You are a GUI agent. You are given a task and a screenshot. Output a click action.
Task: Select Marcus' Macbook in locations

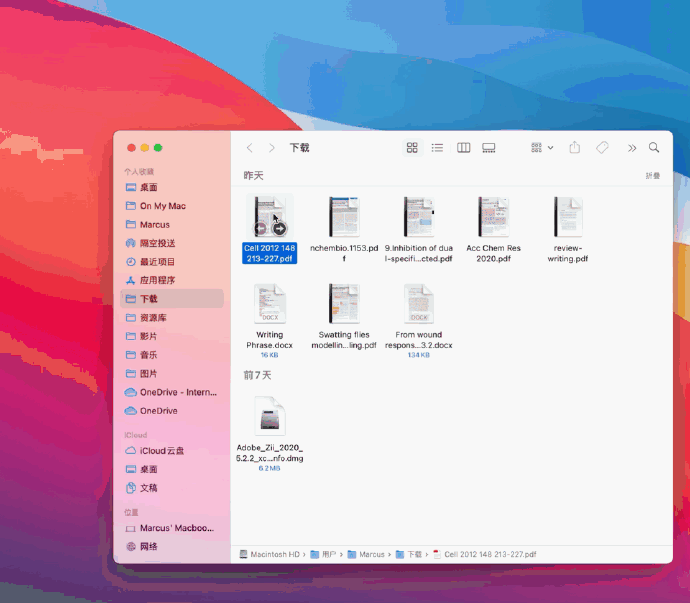(x=170, y=528)
